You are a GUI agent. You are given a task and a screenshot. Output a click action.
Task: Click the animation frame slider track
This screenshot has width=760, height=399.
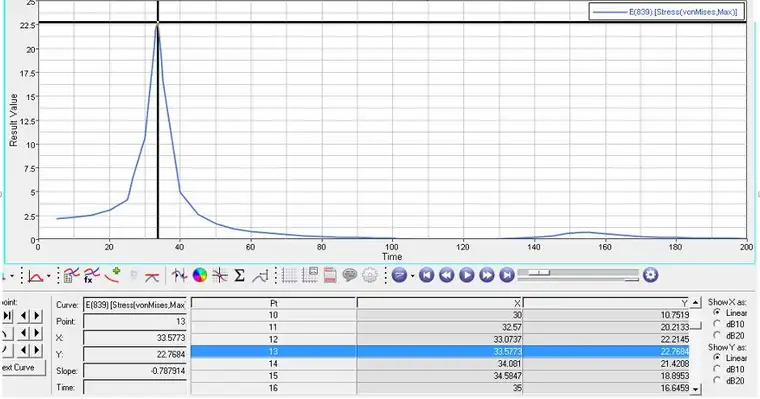pos(578,273)
